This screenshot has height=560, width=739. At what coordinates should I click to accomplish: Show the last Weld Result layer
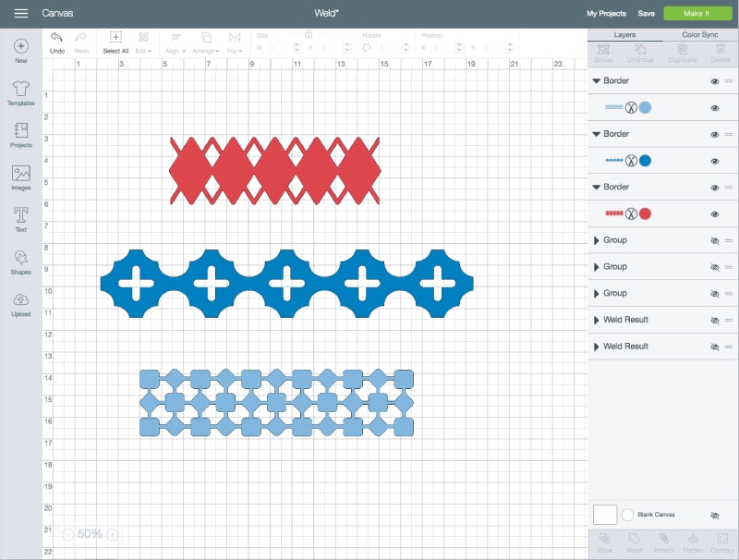pyautogui.click(x=715, y=347)
